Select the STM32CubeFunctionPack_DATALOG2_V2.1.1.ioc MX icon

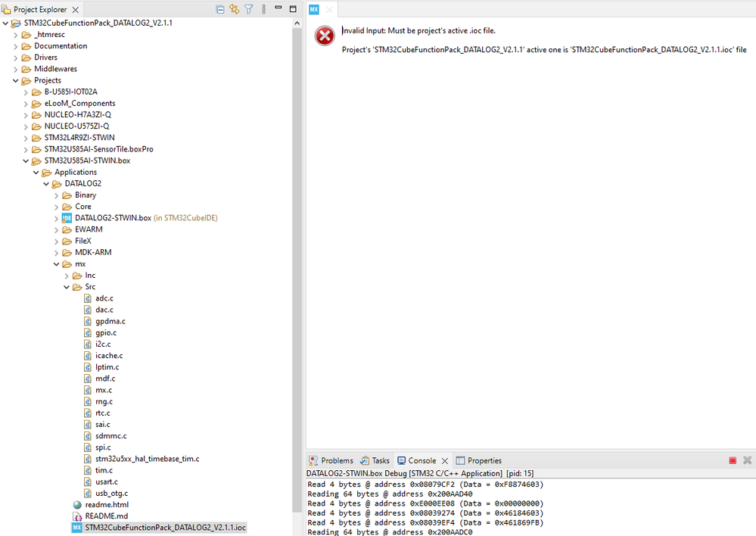77,528
